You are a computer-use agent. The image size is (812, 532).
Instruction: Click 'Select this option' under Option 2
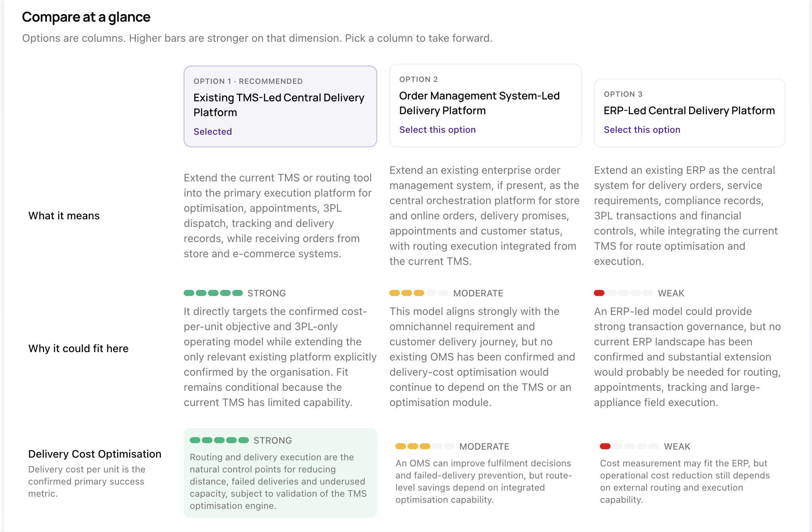(x=437, y=130)
